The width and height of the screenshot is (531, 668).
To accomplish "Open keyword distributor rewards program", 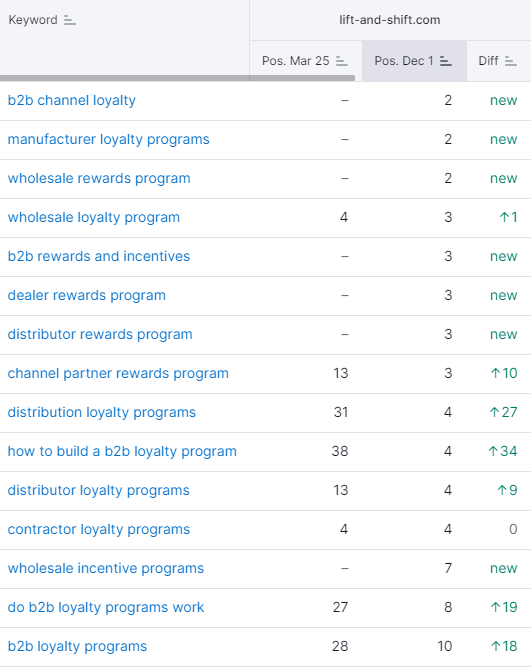I will click(100, 334).
